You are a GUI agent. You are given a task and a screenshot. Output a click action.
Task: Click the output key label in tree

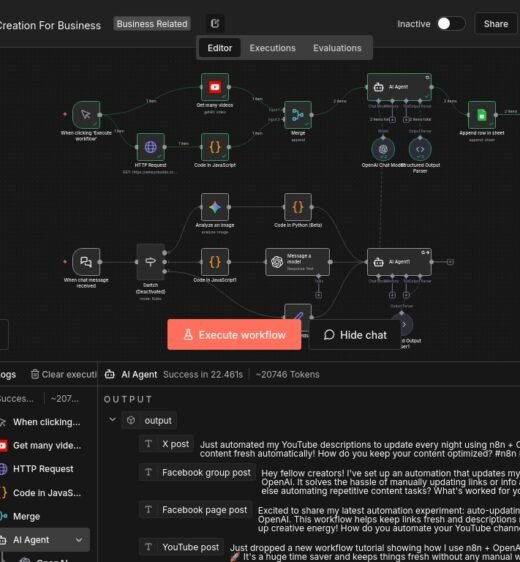tap(158, 420)
